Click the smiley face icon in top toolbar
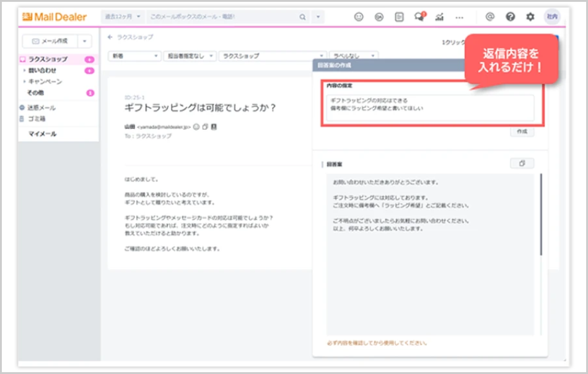This screenshot has width=588, height=374. [x=360, y=17]
